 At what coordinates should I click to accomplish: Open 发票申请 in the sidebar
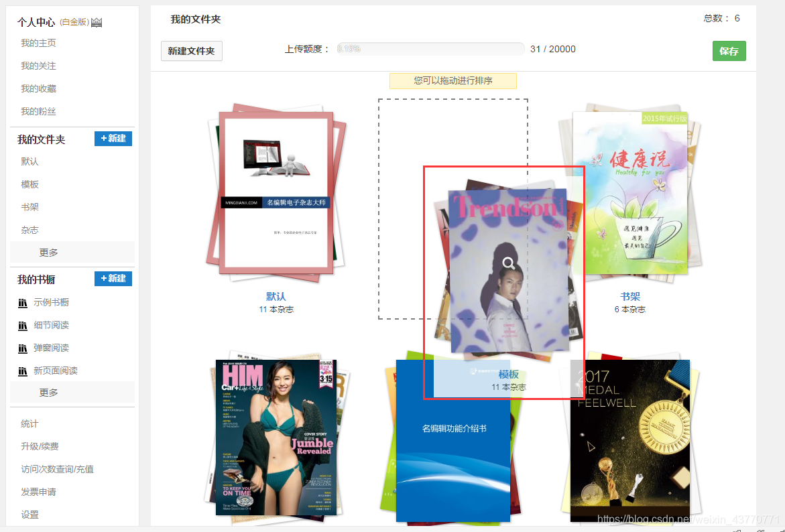(x=39, y=492)
